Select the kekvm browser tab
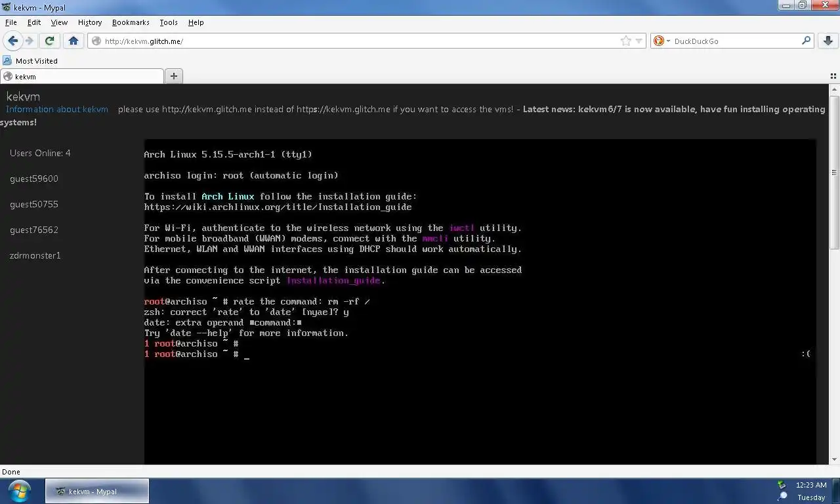 pyautogui.click(x=82, y=76)
